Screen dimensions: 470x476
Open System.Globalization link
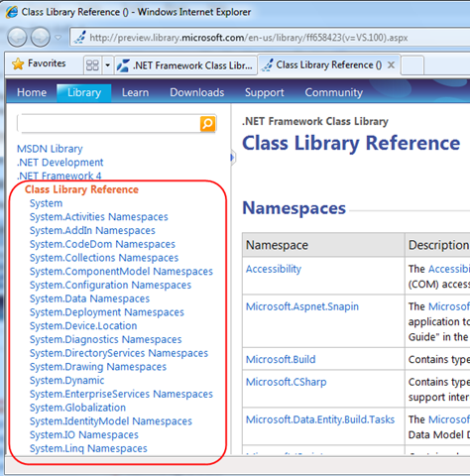pyautogui.click(x=77, y=408)
